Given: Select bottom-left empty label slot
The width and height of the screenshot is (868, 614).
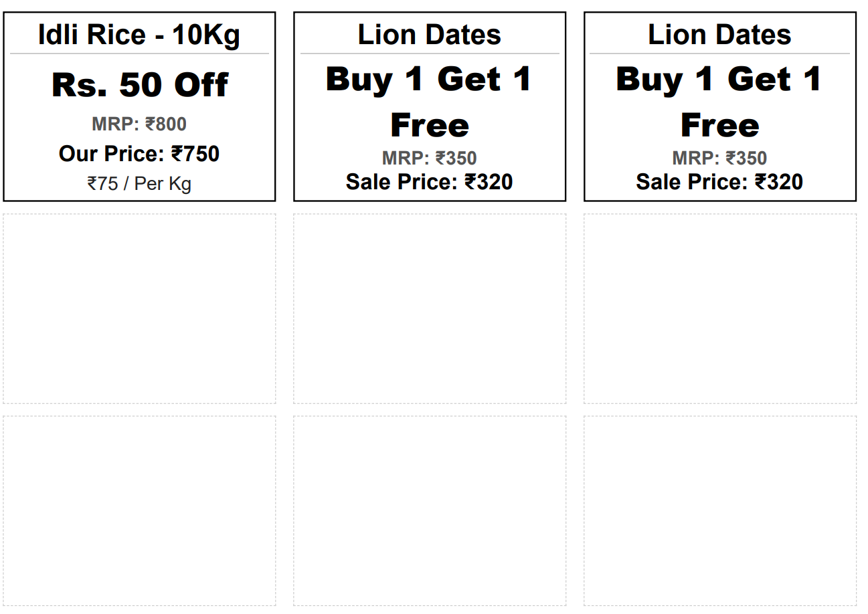Looking at the screenshot, I should pyautogui.click(x=139, y=511).
